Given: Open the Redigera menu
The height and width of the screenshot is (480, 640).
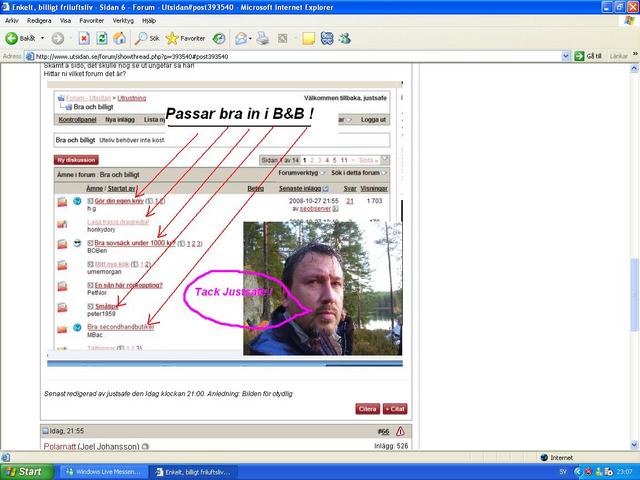Looking at the screenshot, I should (x=39, y=20).
